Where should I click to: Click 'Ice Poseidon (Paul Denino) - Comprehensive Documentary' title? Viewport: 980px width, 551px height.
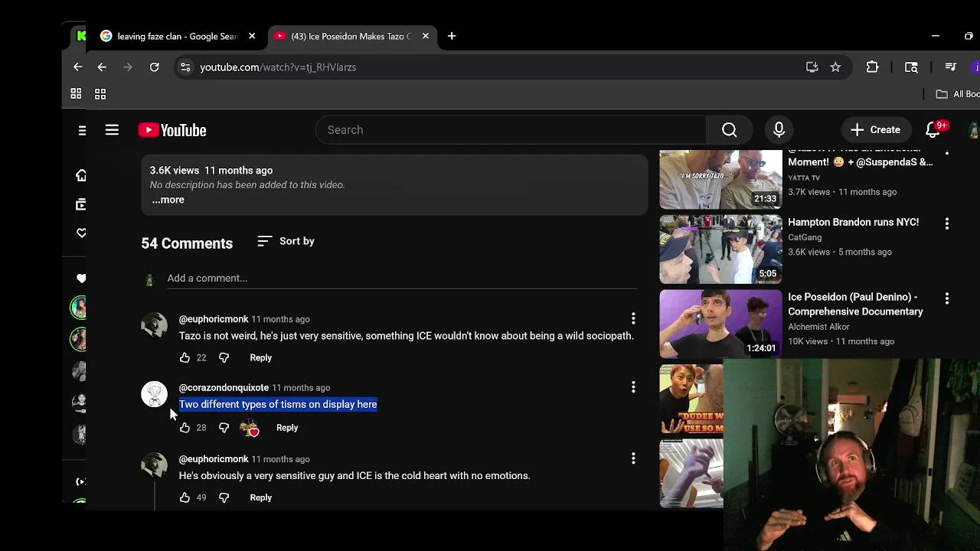pyautogui.click(x=855, y=304)
